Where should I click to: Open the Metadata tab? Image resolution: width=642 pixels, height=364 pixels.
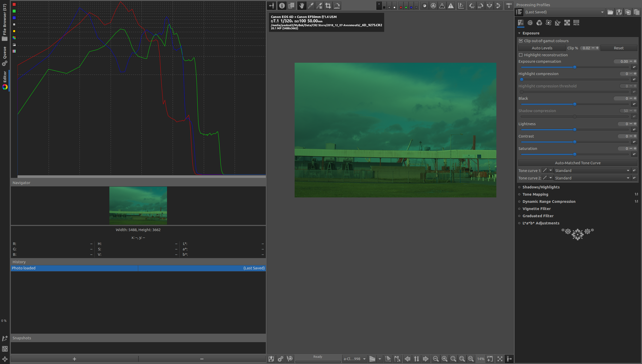[x=576, y=23]
